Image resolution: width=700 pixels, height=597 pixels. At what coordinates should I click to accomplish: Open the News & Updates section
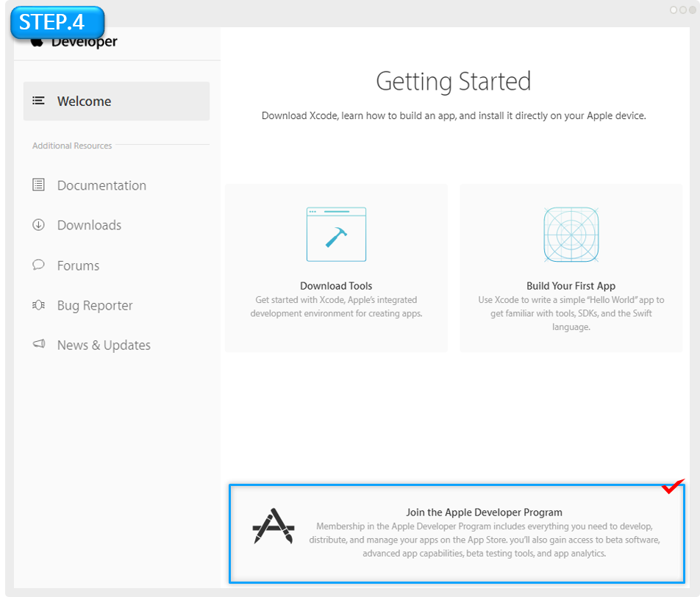pyautogui.click(x=104, y=345)
